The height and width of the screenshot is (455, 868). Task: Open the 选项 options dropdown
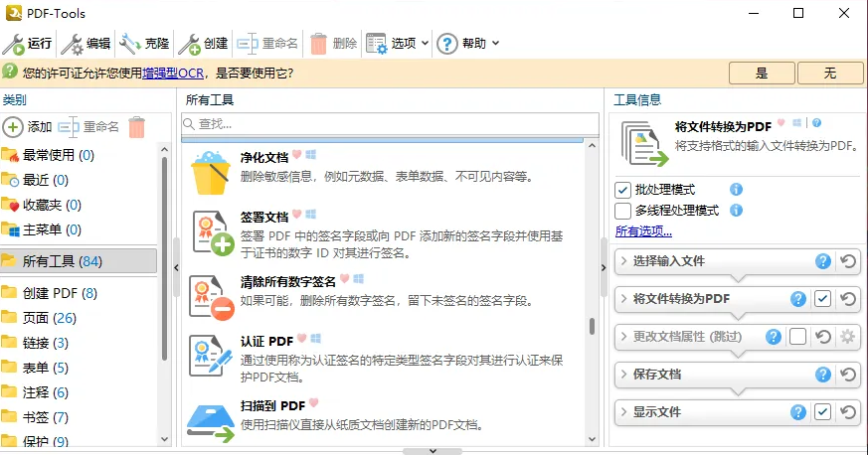coord(398,44)
